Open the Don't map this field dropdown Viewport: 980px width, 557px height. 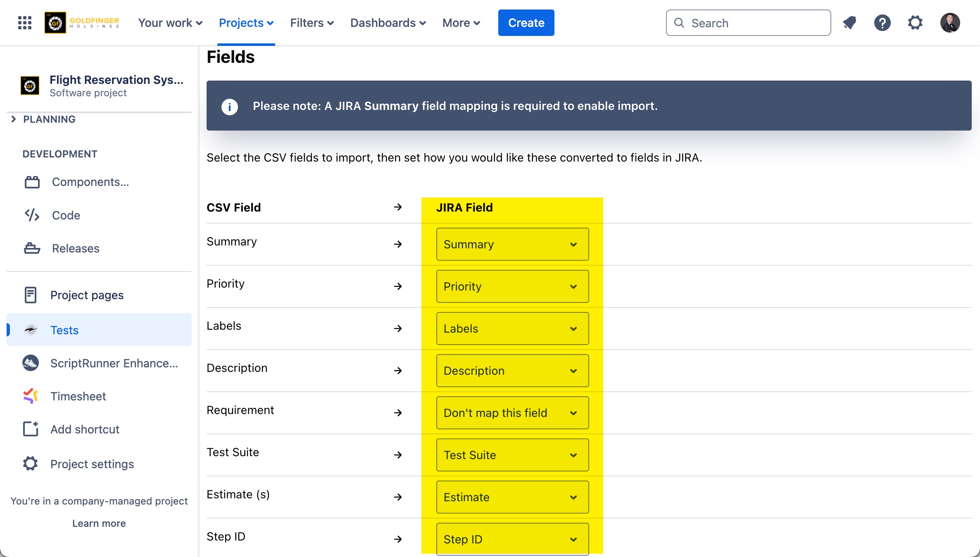pyautogui.click(x=512, y=413)
